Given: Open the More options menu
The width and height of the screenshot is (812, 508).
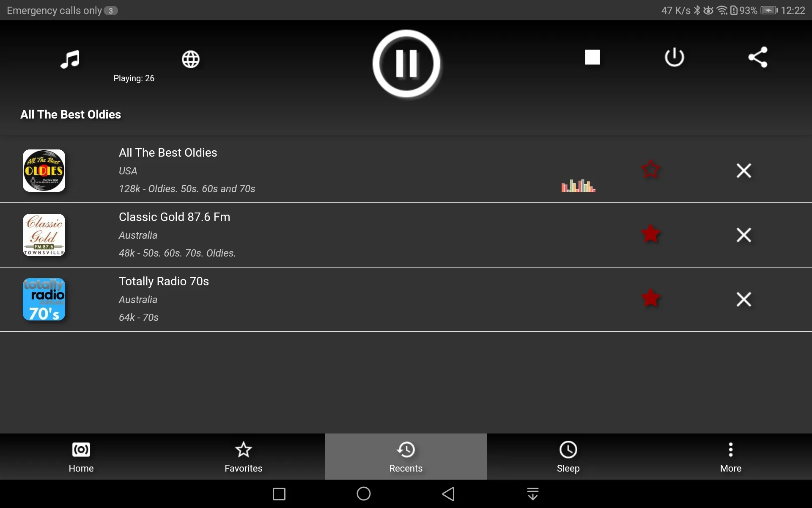Looking at the screenshot, I should click(x=731, y=456).
